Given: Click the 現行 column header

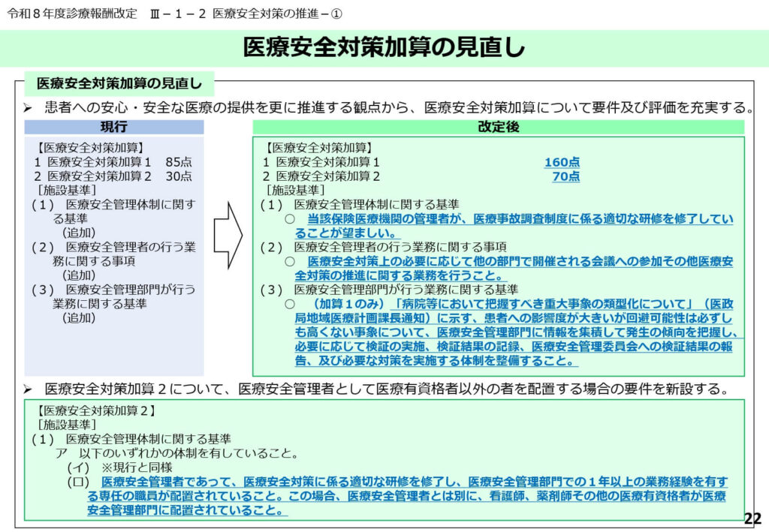Looking at the screenshot, I should click(114, 127).
